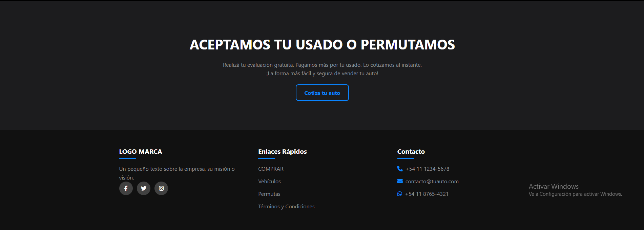The width and height of the screenshot is (644, 230).
Task: Click the LOGO MARCA footer title
Action: click(140, 151)
